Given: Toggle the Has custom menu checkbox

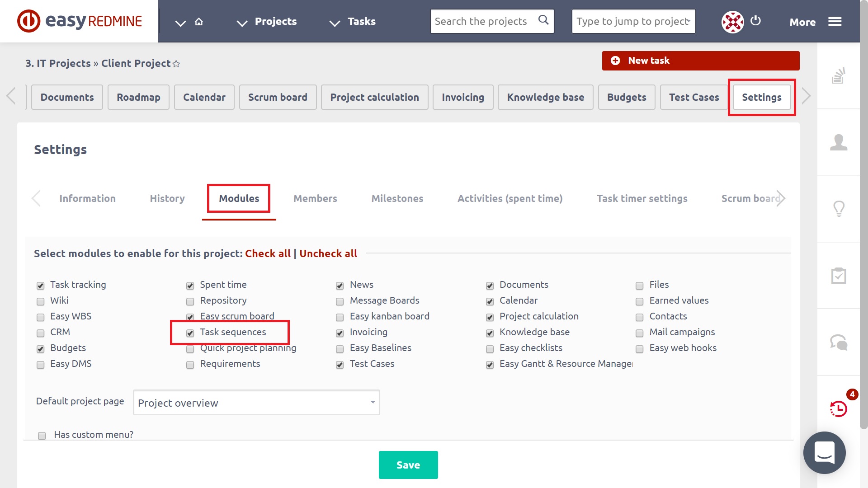Looking at the screenshot, I should click(x=42, y=436).
